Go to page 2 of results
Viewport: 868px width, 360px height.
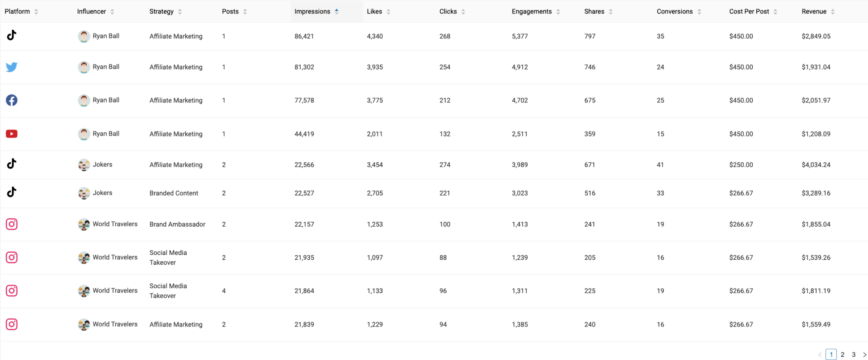point(843,355)
